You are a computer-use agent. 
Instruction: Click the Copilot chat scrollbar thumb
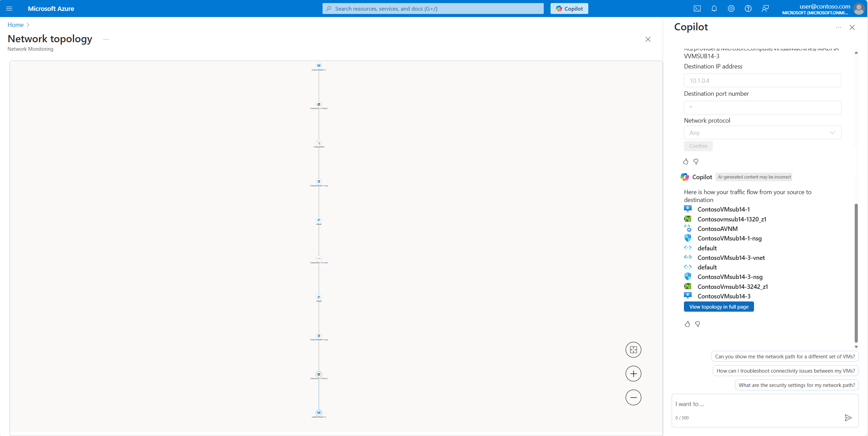coord(856,272)
